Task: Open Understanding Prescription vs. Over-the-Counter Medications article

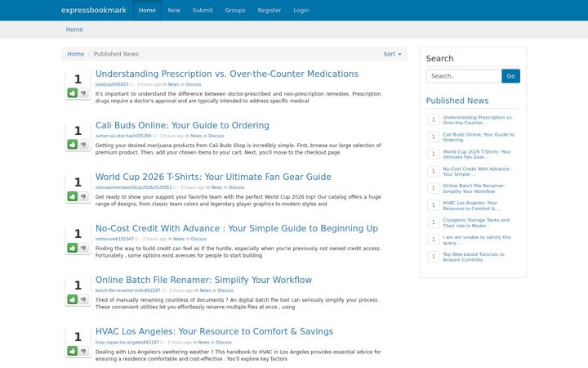Action: pos(227,74)
